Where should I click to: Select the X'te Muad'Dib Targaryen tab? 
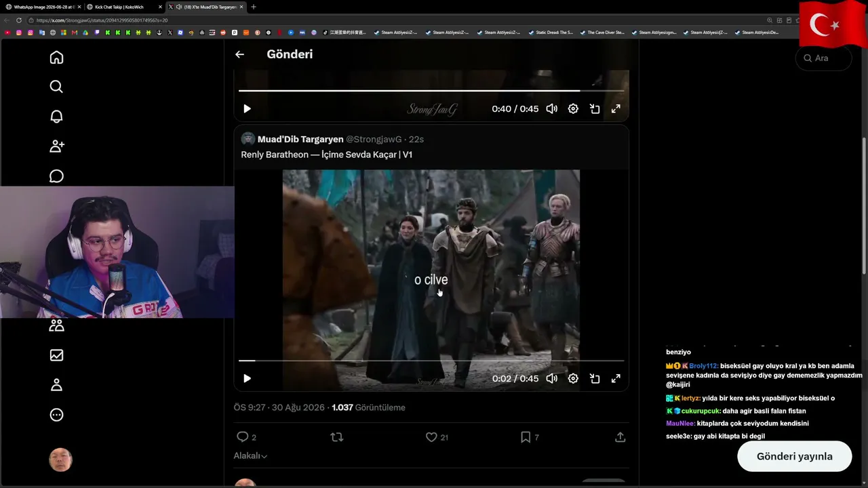tap(206, 7)
